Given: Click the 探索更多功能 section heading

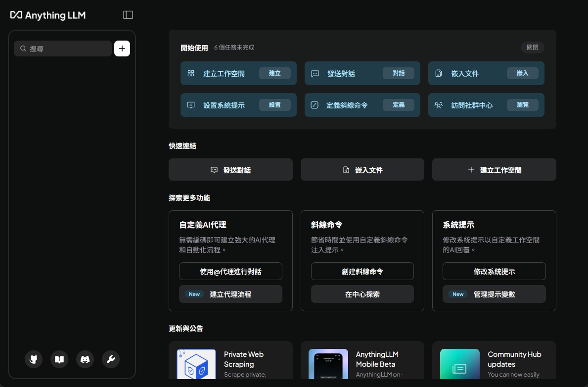Looking at the screenshot, I should (189, 198).
